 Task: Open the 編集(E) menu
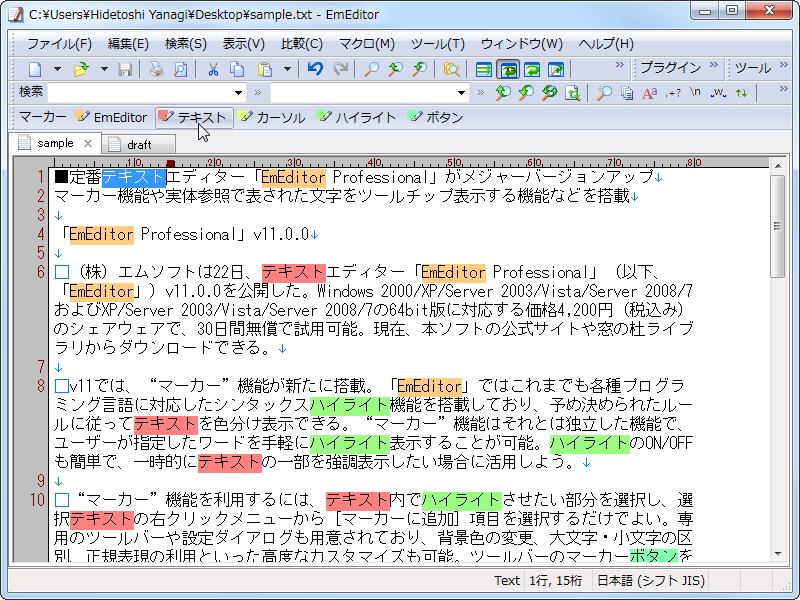(x=128, y=44)
